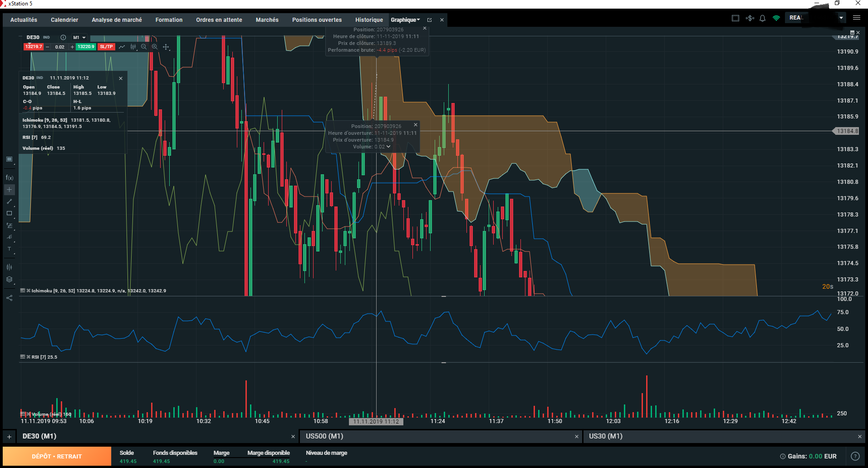Open the M1 timeframe dropdown
868x468 pixels.
(79, 38)
